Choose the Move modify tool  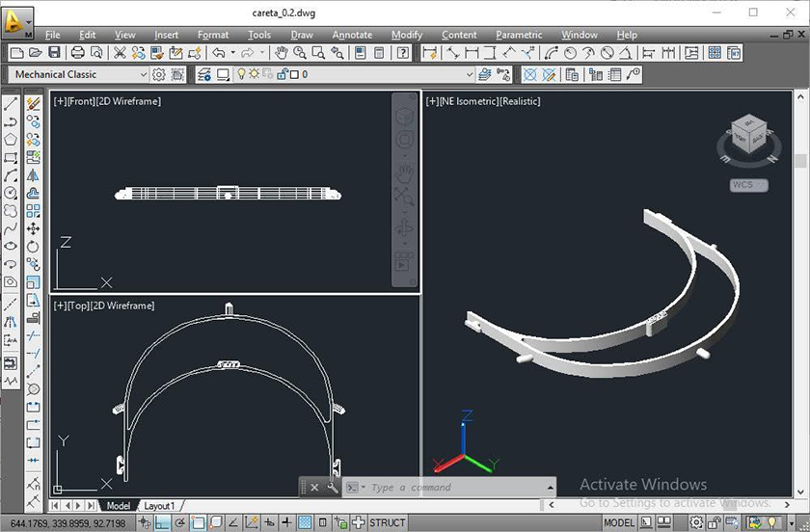[33, 228]
